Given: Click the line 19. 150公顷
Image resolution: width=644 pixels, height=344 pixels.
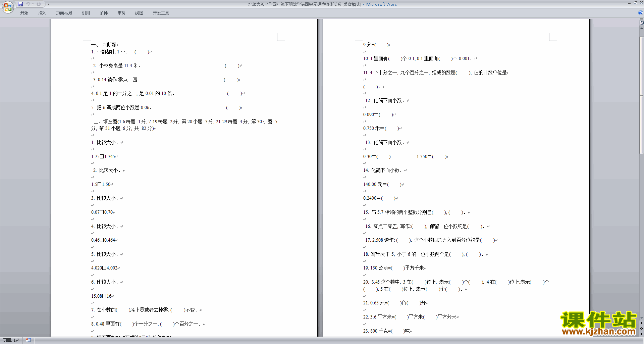Looking at the screenshot, I should point(394,268).
